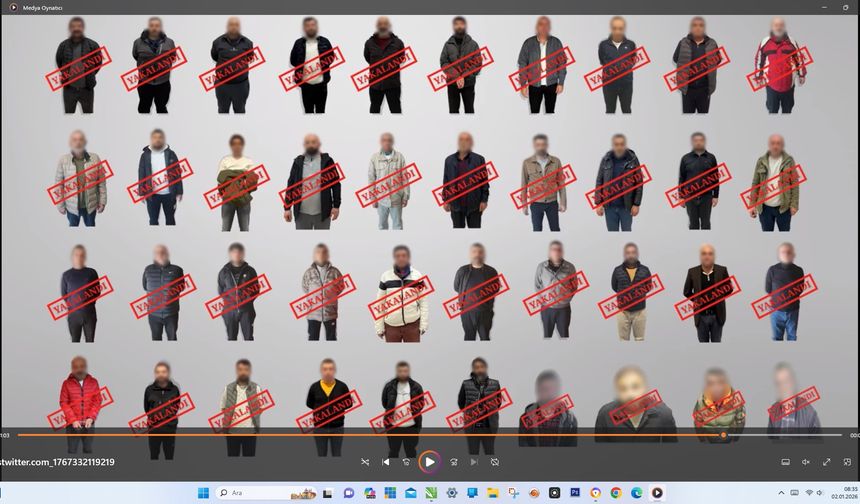The image size is (860, 504).
Task: Open the Windows Start menu
Action: 203,493
